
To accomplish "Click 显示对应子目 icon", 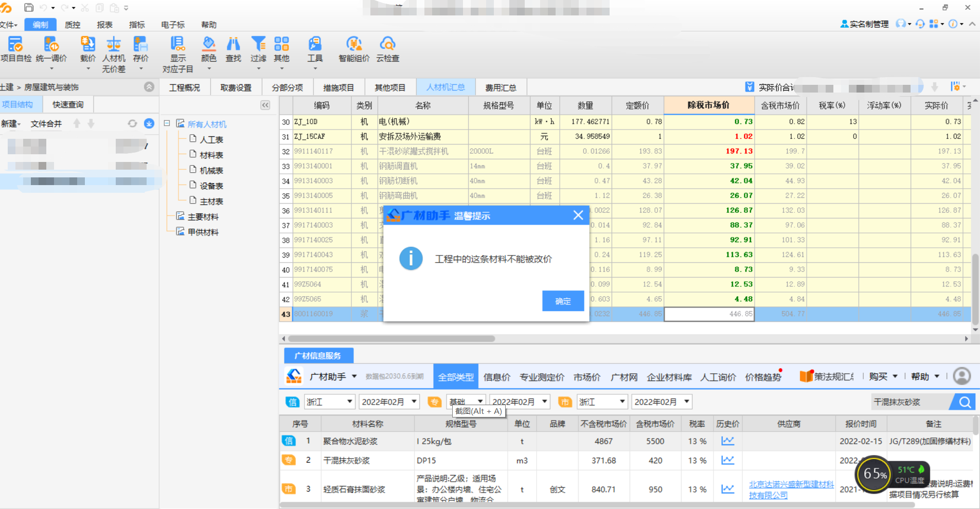I will [178, 54].
